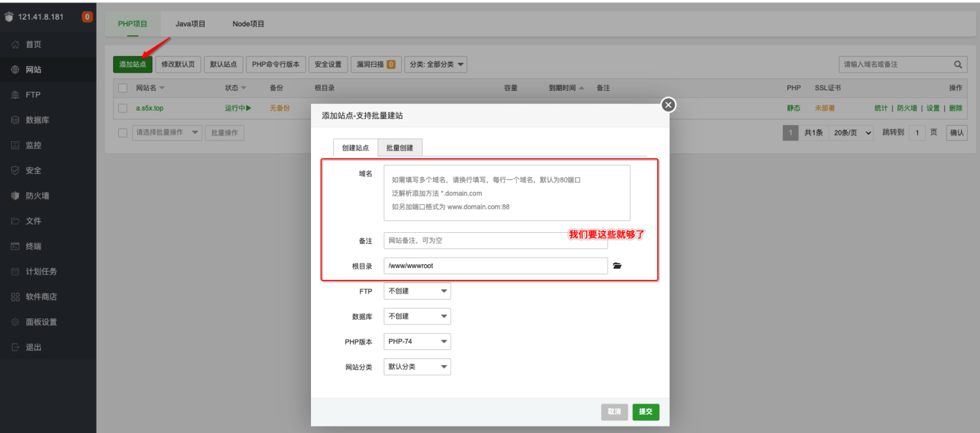Open the 数据库 database sidebar icon
Viewport: 980px width, 433px height.
point(15,120)
